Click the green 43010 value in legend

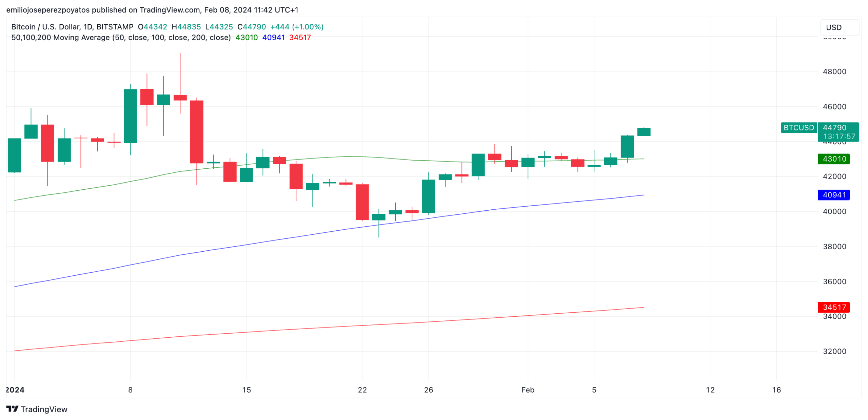point(246,38)
